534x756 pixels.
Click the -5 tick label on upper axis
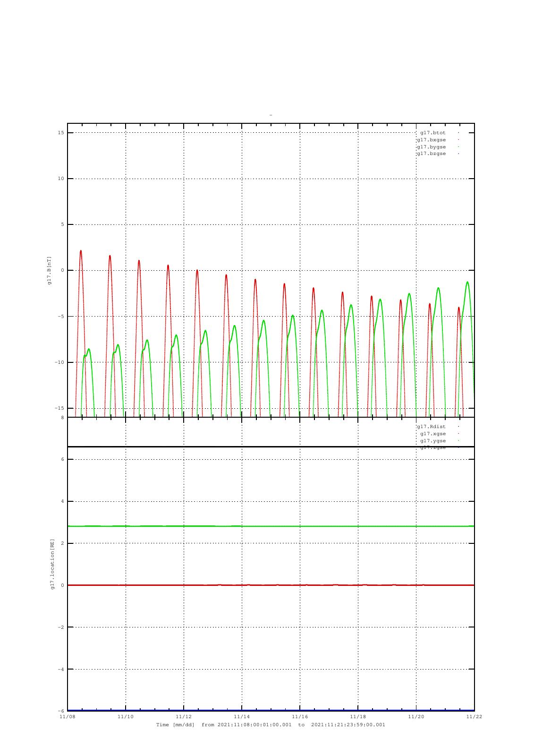pos(61,317)
